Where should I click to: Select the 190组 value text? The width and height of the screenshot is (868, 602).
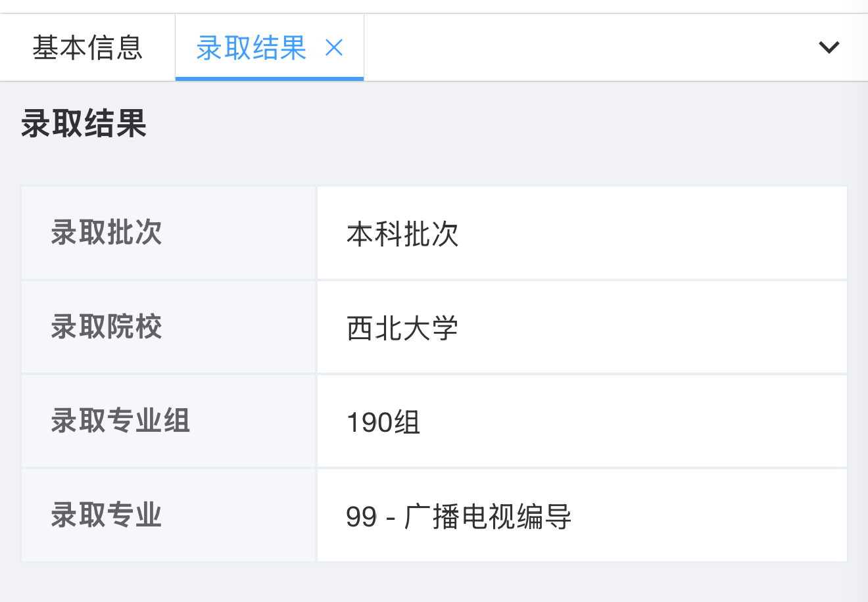click(383, 422)
